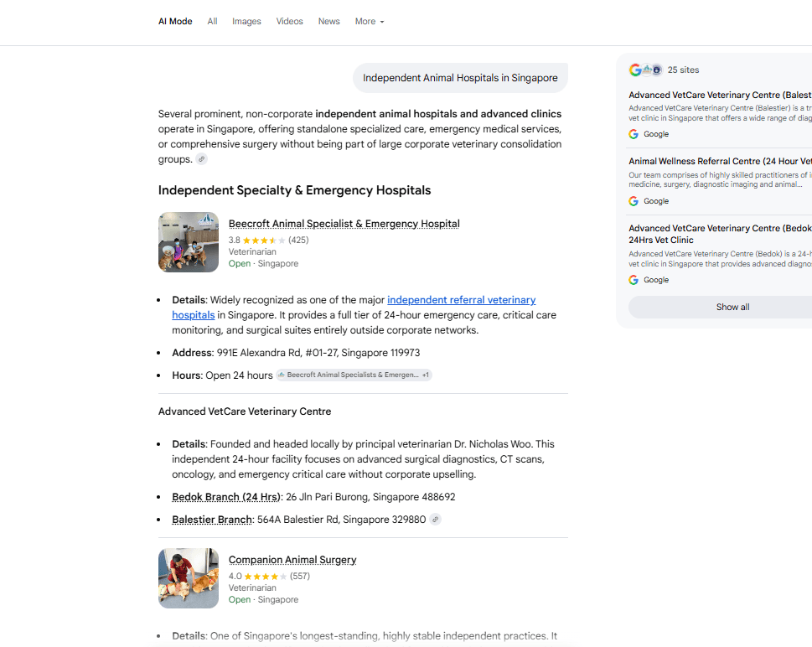Click the query bubble Independent Animal Hospitals in Singapore

pyautogui.click(x=460, y=78)
